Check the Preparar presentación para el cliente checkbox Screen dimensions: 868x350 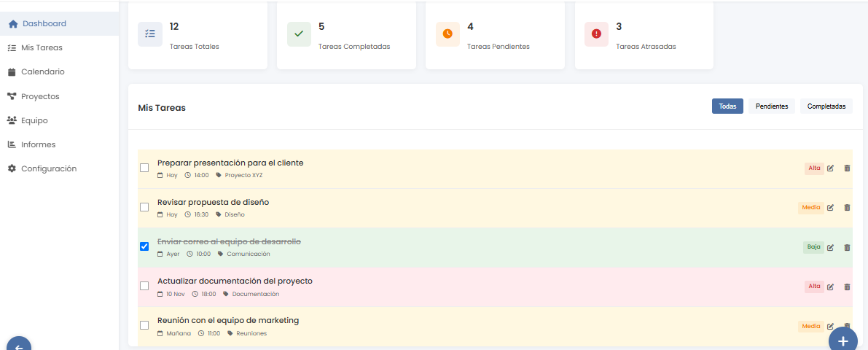coord(144,168)
